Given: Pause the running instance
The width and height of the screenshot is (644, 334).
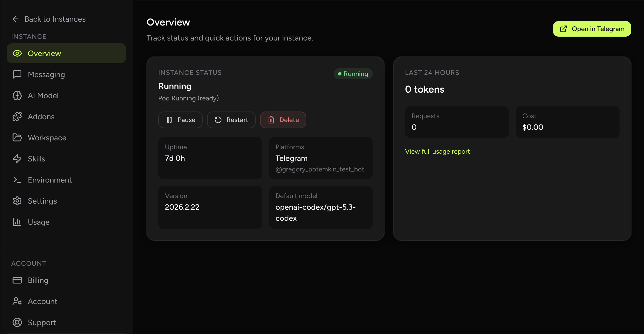Looking at the screenshot, I should (x=180, y=120).
